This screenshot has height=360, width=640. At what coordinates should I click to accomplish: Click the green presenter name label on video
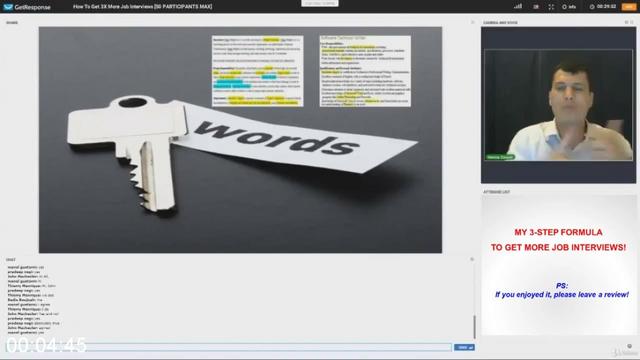[500, 157]
